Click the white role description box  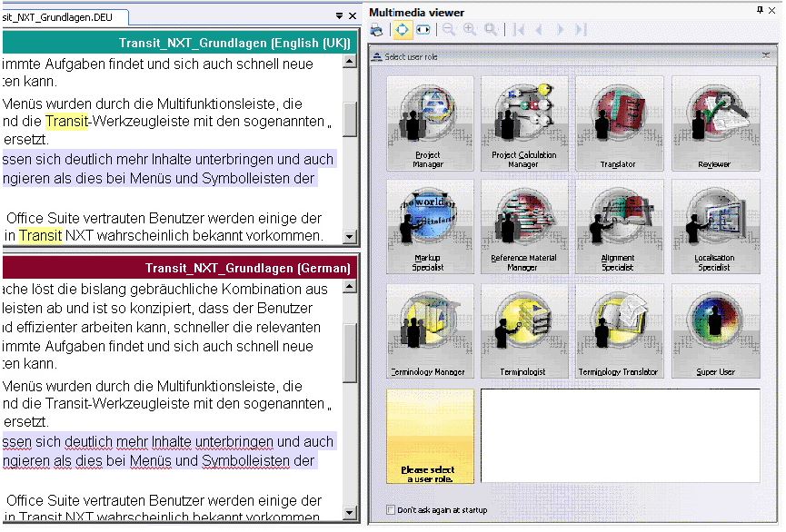coord(620,436)
